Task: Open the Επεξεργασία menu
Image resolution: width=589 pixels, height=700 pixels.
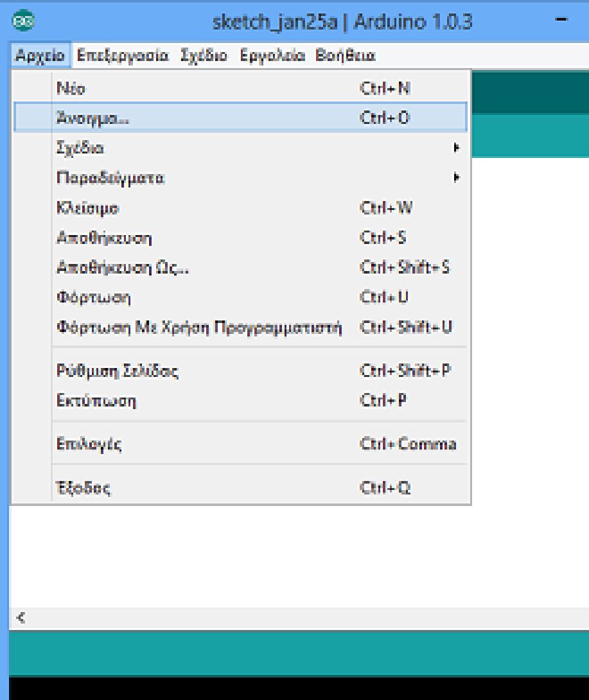Action: point(122,55)
